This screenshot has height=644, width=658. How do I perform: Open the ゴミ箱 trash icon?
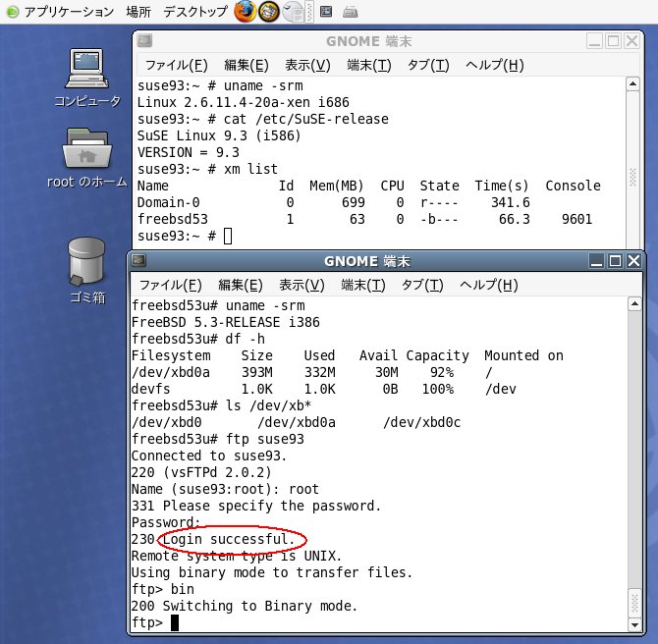tap(86, 271)
